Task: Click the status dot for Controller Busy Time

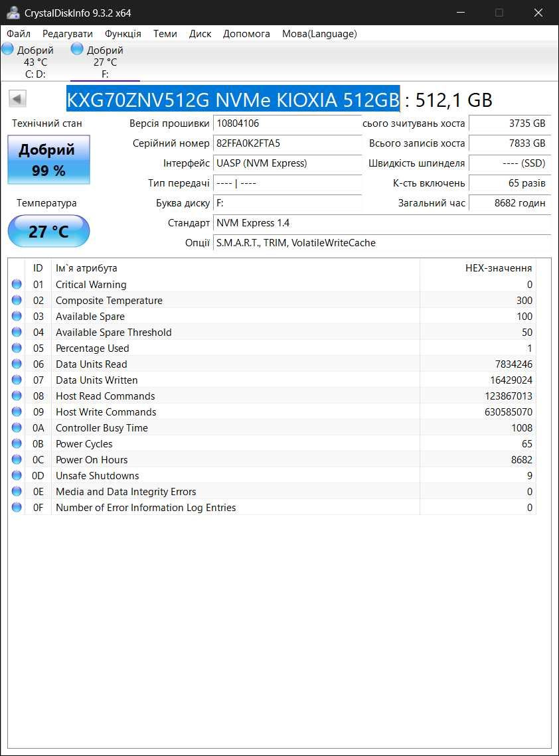Action: (17, 427)
